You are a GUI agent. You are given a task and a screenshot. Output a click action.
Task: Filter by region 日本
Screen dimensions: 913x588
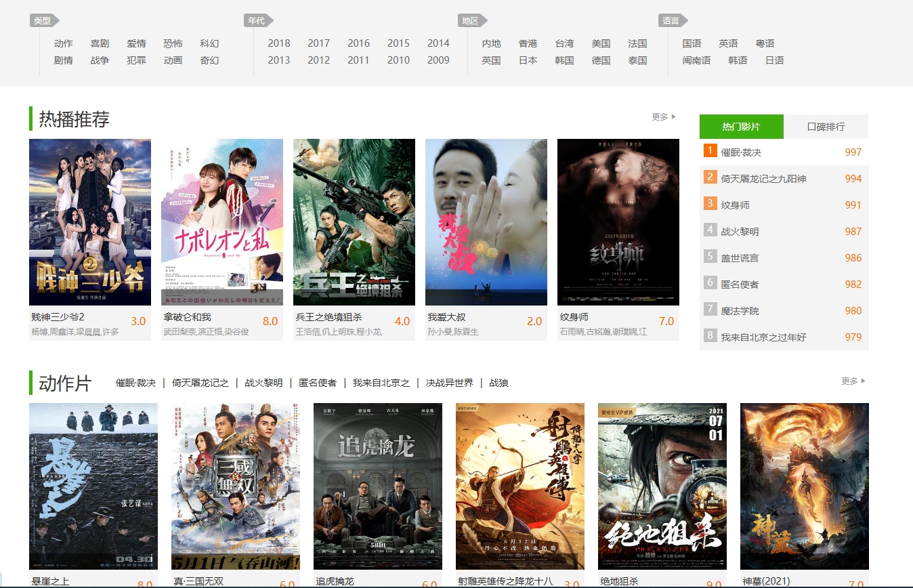click(x=528, y=60)
